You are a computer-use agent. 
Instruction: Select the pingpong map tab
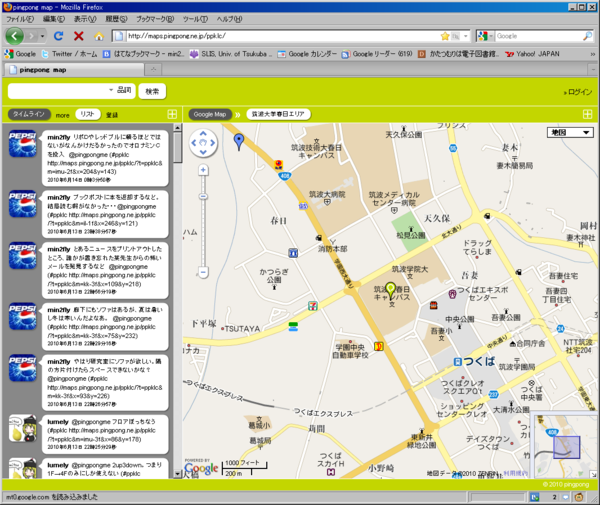tap(75, 70)
